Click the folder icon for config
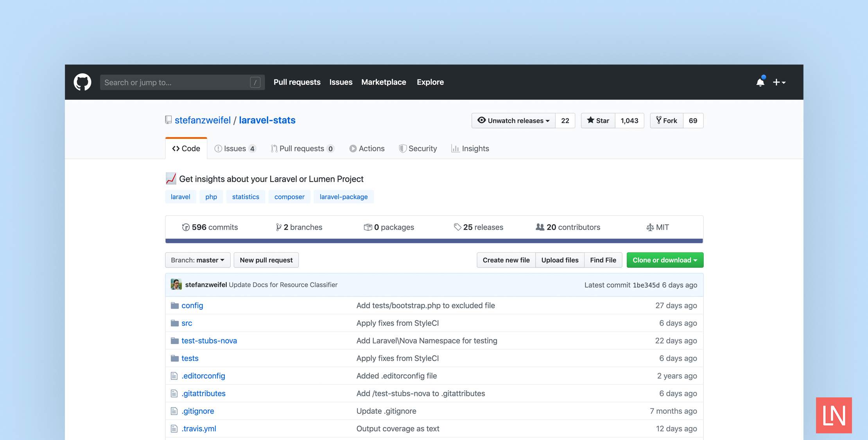The height and width of the screenshot is (440, 868). (175, 305)
